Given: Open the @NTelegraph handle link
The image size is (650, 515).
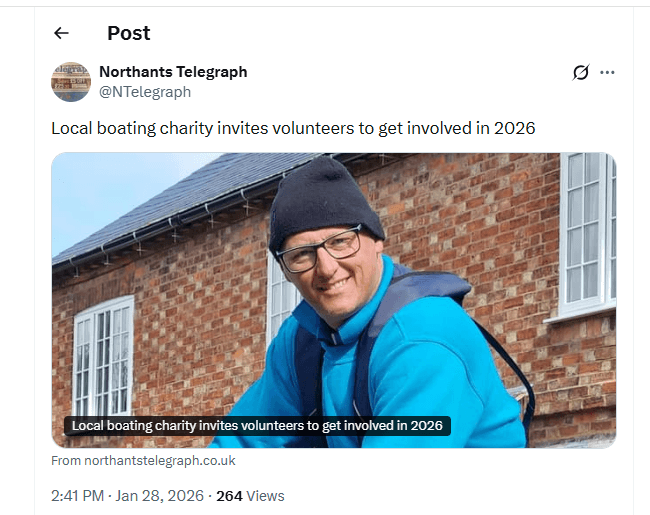Looking at the screenshot, I should tap(145, 92).
